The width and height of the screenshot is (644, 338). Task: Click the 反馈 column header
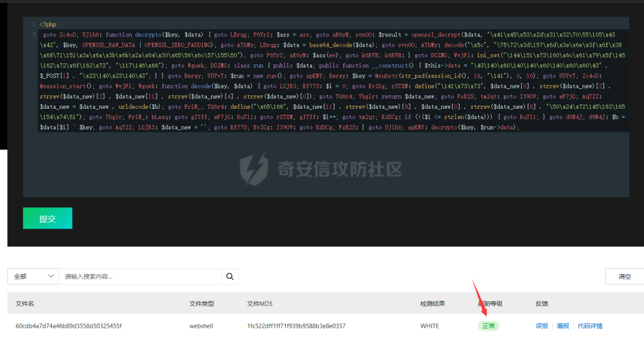[541, 303]
